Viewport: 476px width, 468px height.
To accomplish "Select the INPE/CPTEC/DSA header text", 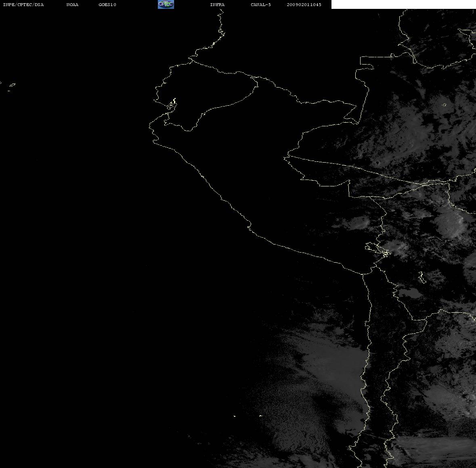I will (23, 4).
